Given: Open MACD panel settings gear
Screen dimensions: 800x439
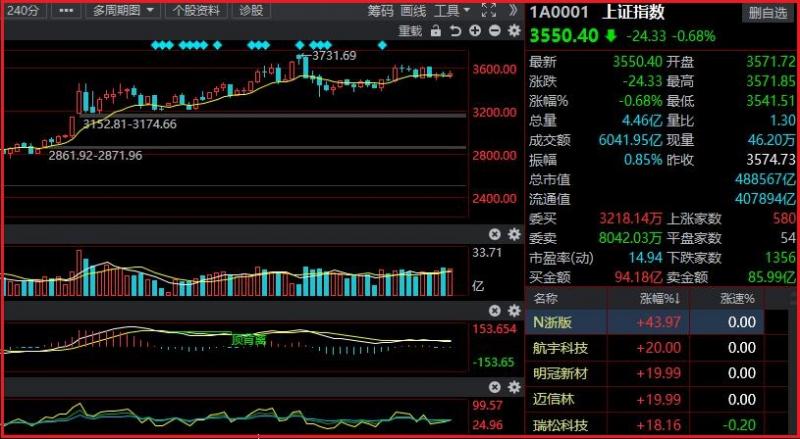Looking at the screenshot, I should point(514,310).
